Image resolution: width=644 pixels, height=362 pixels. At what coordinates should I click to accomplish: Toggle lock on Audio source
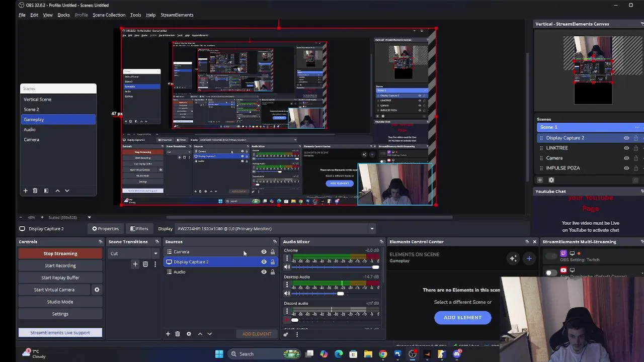click(x=273, y=272)
